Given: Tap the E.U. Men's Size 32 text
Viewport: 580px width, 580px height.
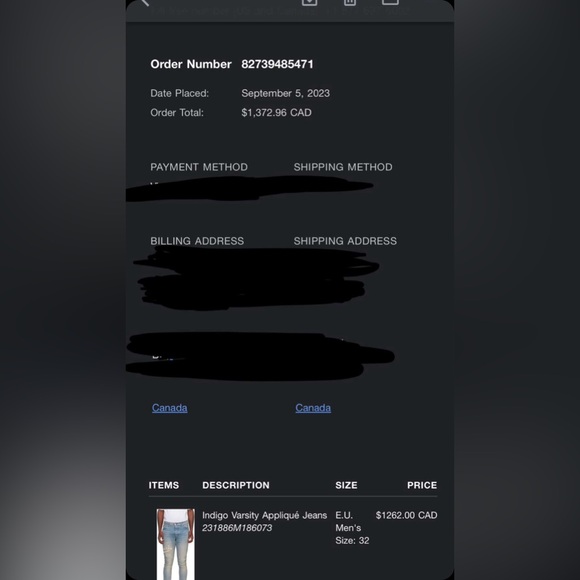Looking at the screenshot, I should (x=352, y=528).
